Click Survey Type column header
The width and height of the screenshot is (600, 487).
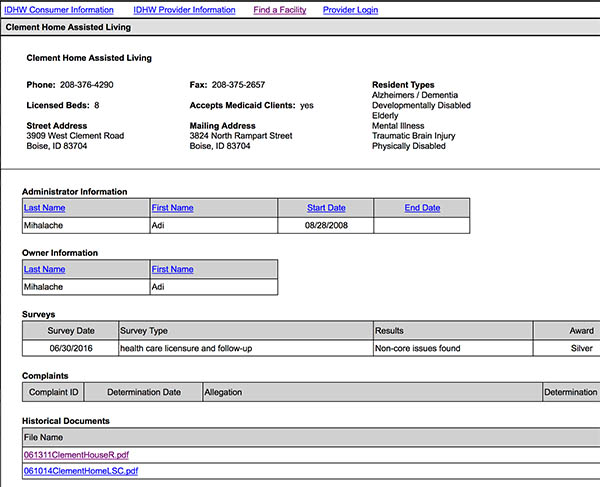pos(246,331)
